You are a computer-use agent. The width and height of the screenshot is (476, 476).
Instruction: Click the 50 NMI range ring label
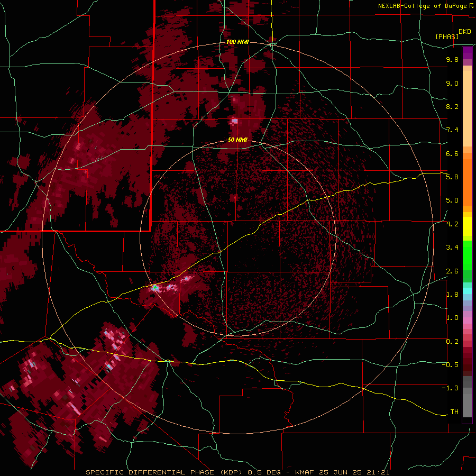point(237,140)
